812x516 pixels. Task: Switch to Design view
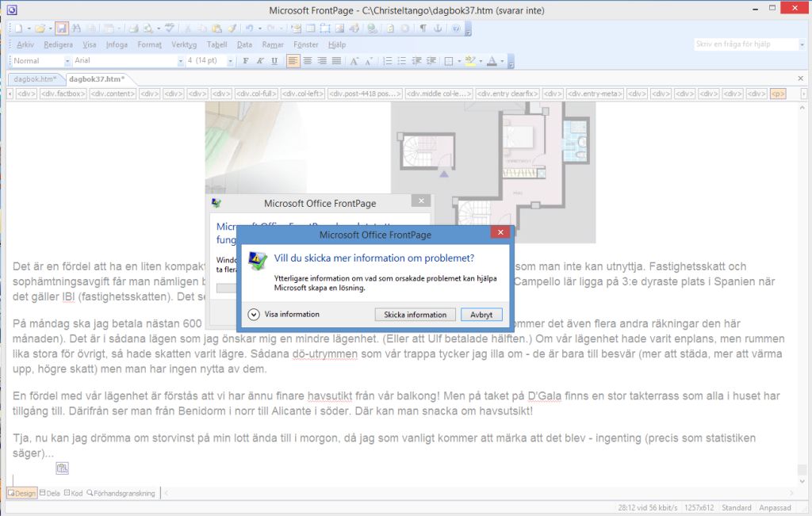coord(21,493)
